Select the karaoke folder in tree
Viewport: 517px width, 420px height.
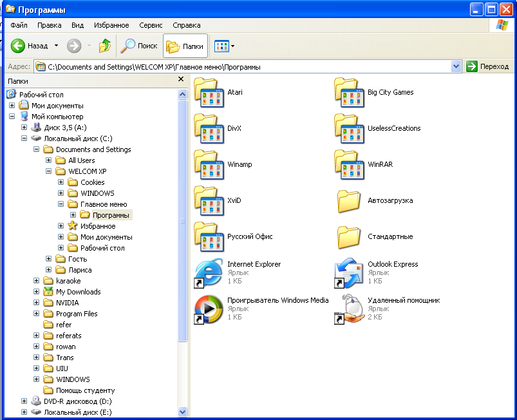[x=68, y=281]
